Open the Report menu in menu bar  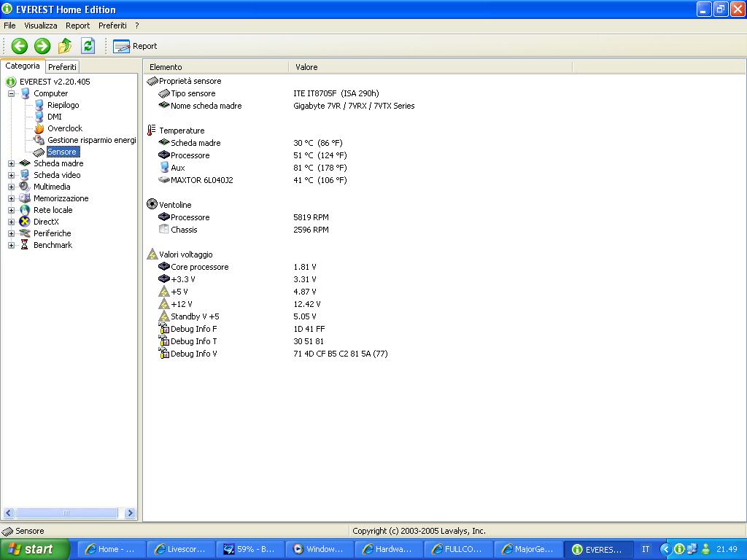77,26
